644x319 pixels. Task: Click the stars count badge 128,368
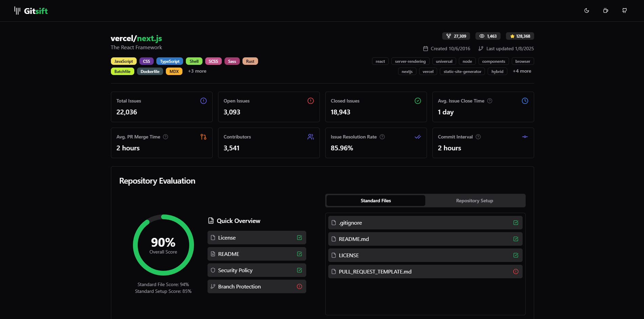point(520,36)
